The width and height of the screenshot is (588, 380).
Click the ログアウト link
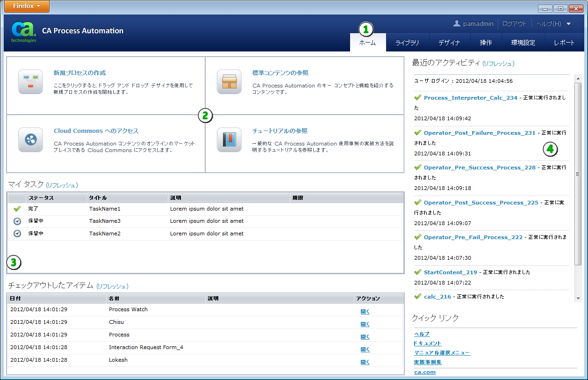pyautogui.click(x=514, y=24)
